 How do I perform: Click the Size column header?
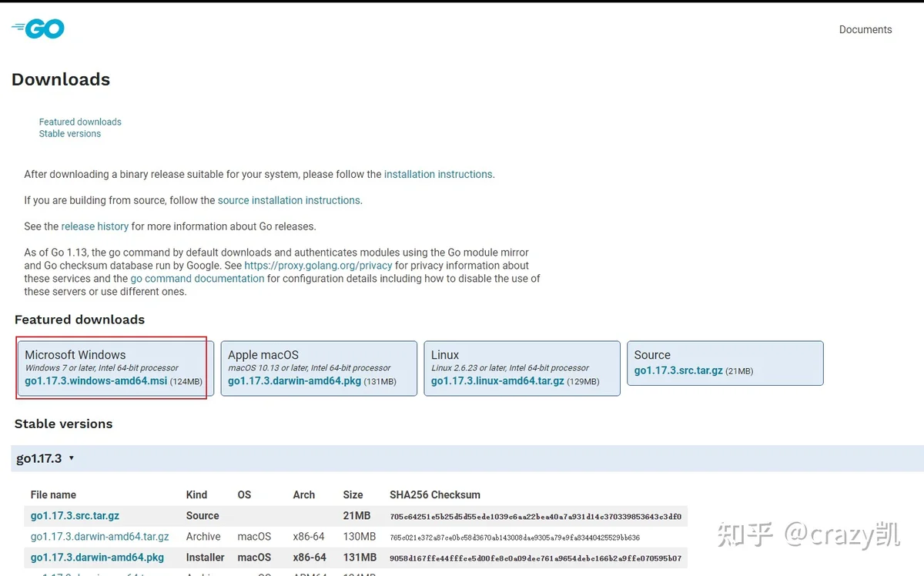pyautogui.click(x=353, y=495)
